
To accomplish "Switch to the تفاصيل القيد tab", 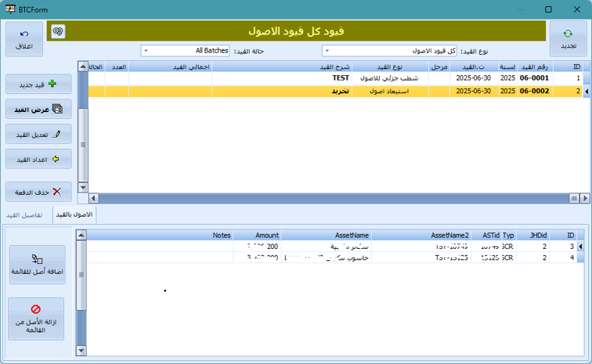I will tap(26, 215).
